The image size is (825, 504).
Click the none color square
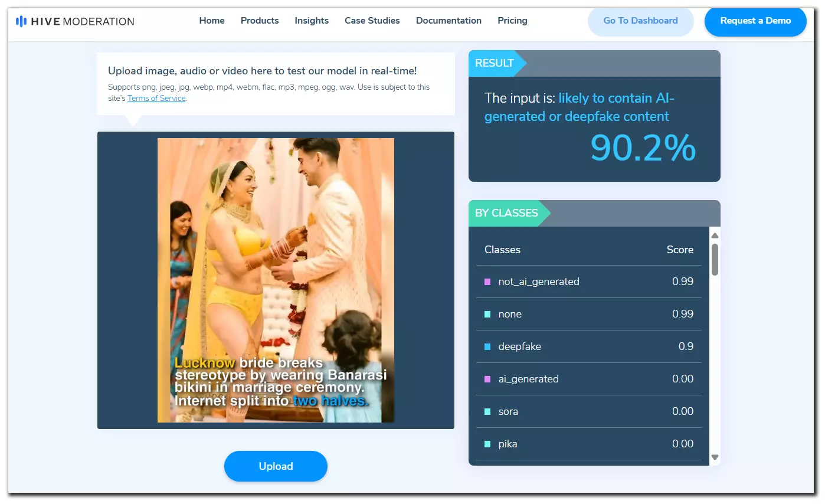[x=487, y=315]
